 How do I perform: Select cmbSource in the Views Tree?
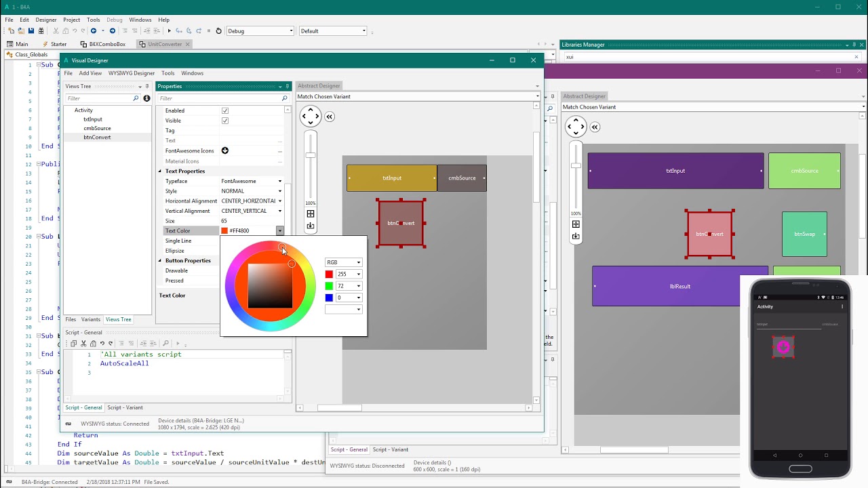(97, 128)
